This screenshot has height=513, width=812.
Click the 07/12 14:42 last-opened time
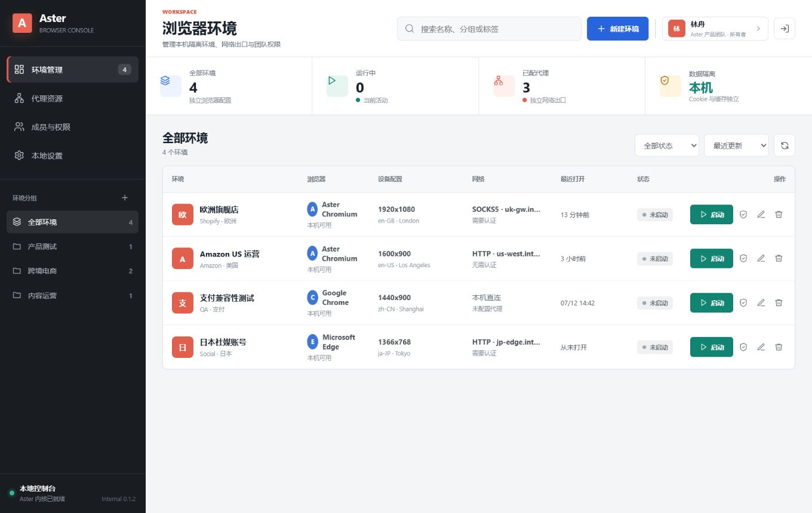(x=577, y=303)
